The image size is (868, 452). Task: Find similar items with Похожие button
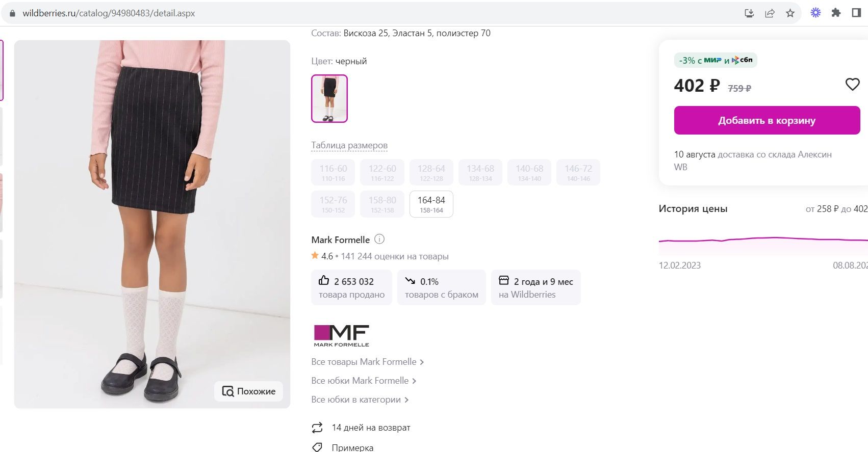point(248,391)
